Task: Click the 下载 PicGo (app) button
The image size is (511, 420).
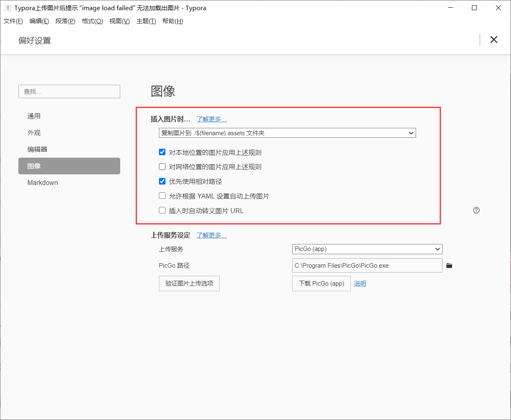Action: click(x=321, y=283)
